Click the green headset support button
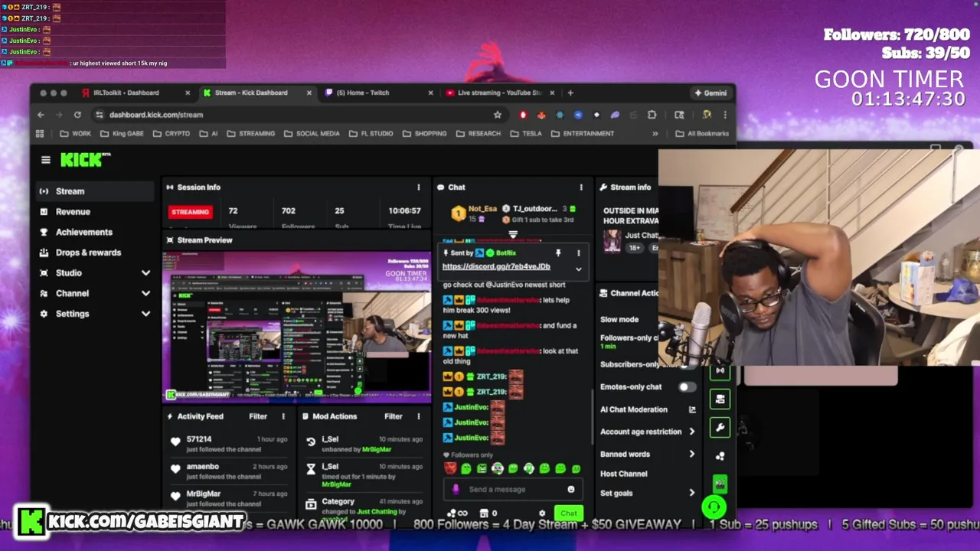The image size is (980, 551). click(x=714, y=507)
